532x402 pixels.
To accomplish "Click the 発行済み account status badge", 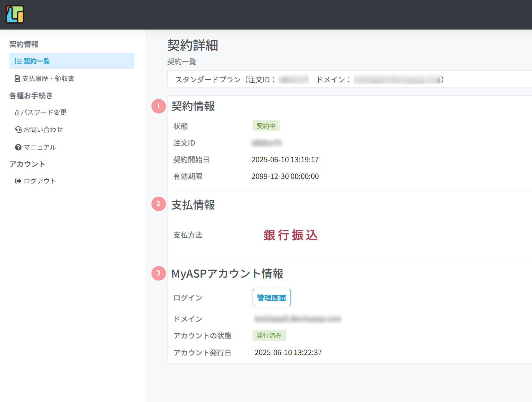I will [269, 335].
